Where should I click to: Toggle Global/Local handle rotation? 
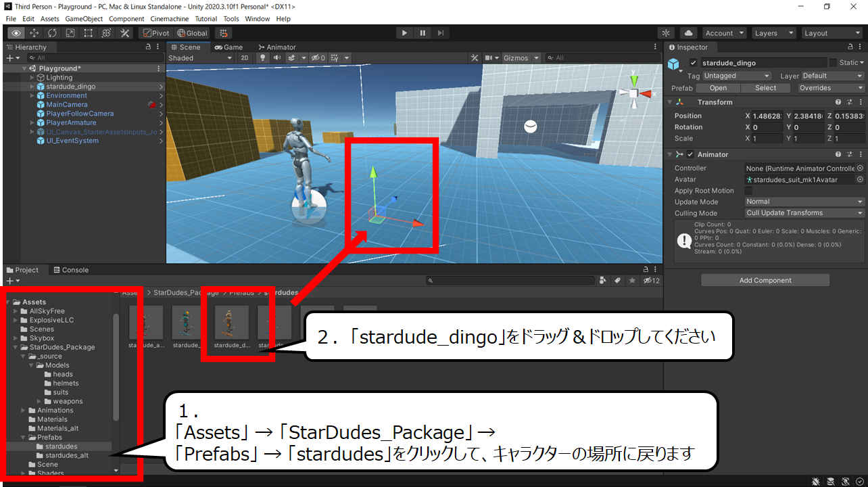(x=193, y=33)
